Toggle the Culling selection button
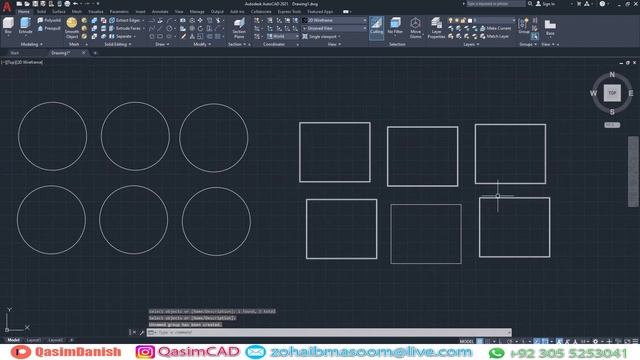This screenshot has width=640, height=360. (376, 27)
